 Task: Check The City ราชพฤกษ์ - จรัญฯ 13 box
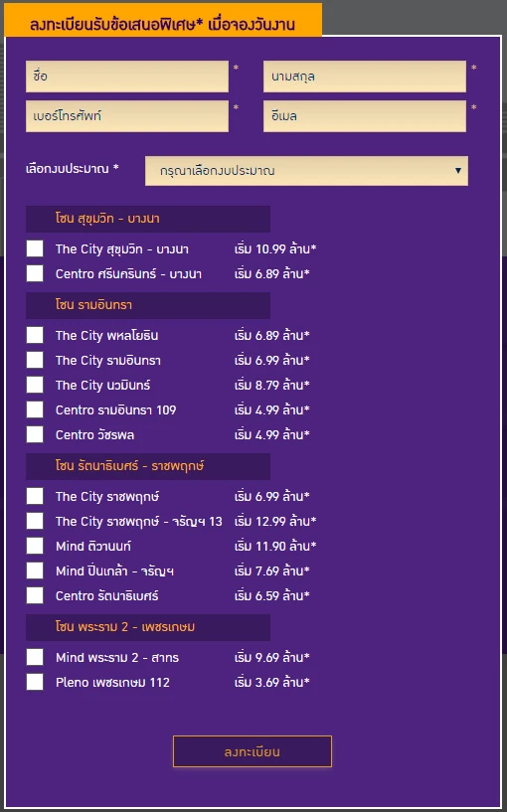[x=35, y=521]
